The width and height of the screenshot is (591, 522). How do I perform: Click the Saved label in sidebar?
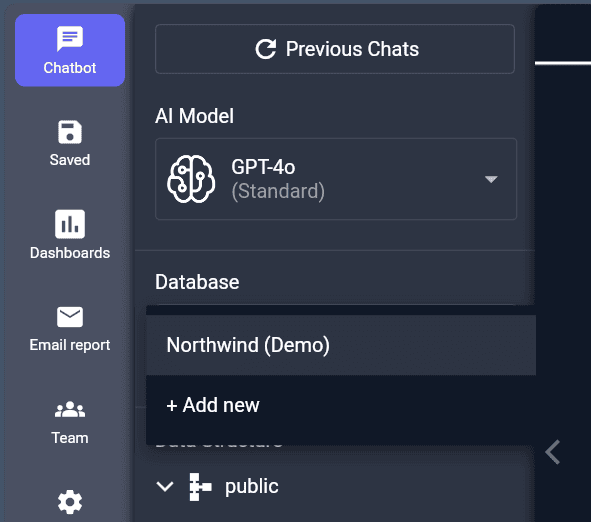[70, 160]
